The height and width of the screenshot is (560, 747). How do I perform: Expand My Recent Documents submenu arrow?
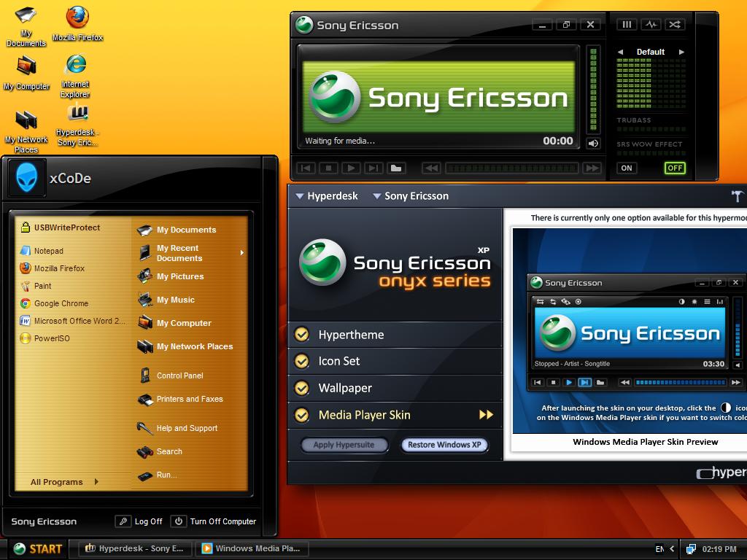point(242,253)
